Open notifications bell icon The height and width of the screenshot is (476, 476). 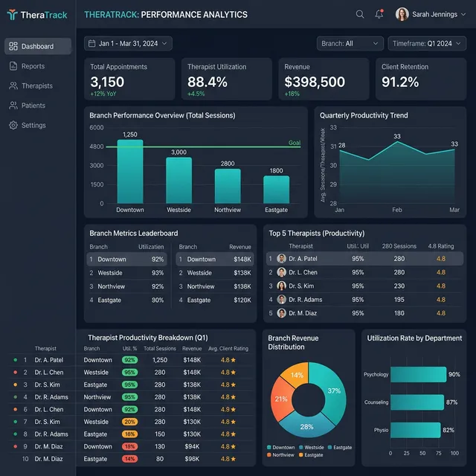(379, 14)
